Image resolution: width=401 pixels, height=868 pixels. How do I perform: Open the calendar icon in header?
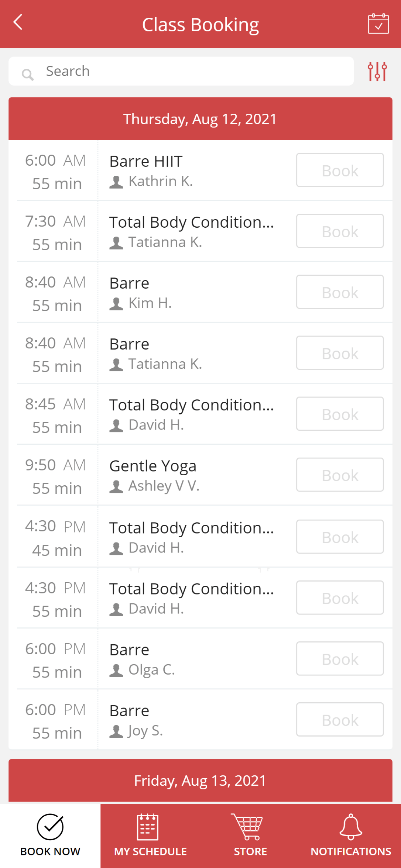click(x=378, y=24)
